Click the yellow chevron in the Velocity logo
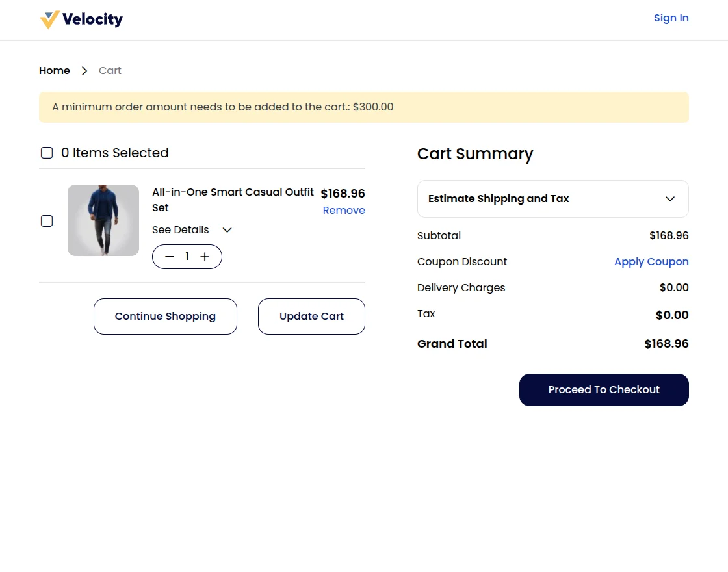 pyautogui.click(x=48, y=19)
